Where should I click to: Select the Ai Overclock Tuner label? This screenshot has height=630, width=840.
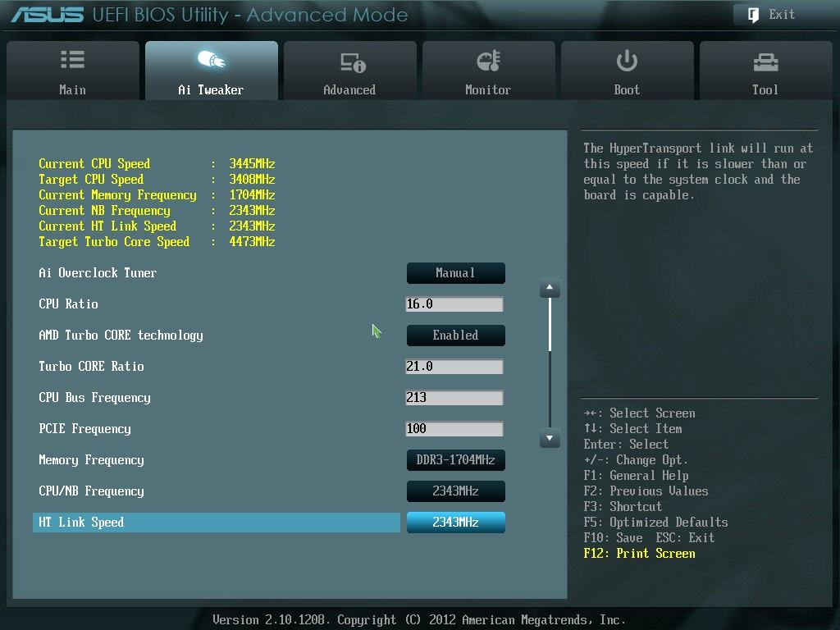click(98, 273)
